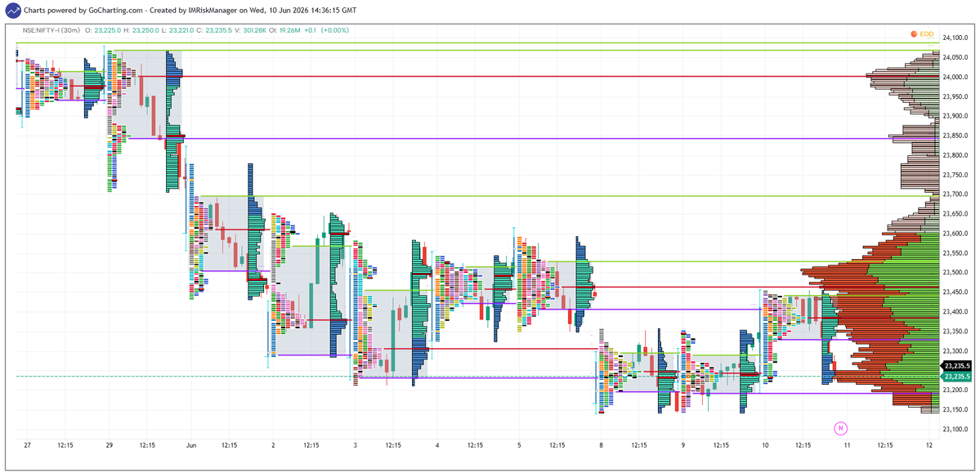Click the 23,800.0 price axis label
Image resolution: width=980 pixels, height=473 pixels.
(957, 155)
